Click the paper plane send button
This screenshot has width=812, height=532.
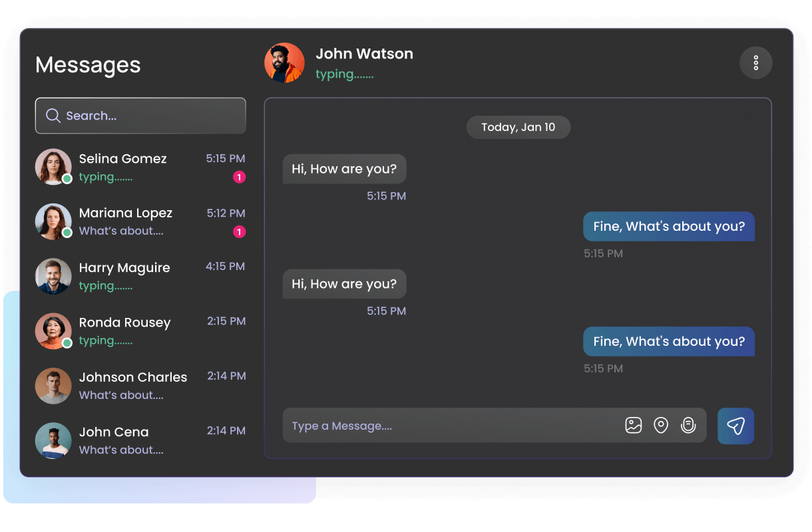coord(735,426)
